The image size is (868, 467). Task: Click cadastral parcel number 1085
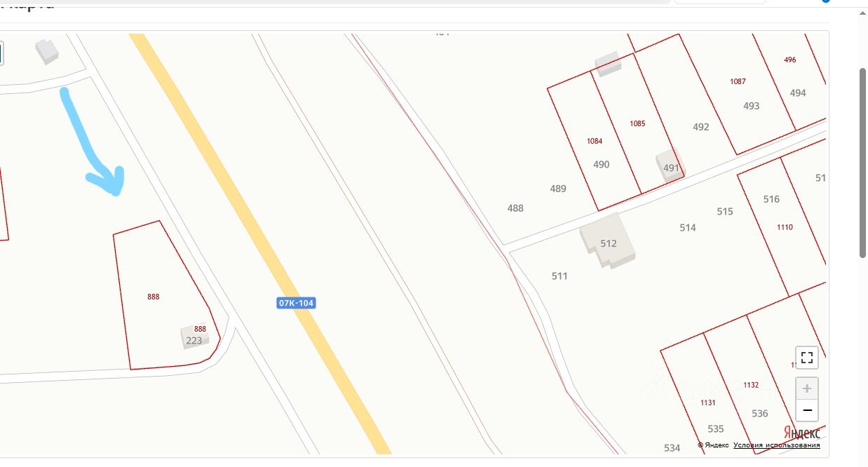637,123
